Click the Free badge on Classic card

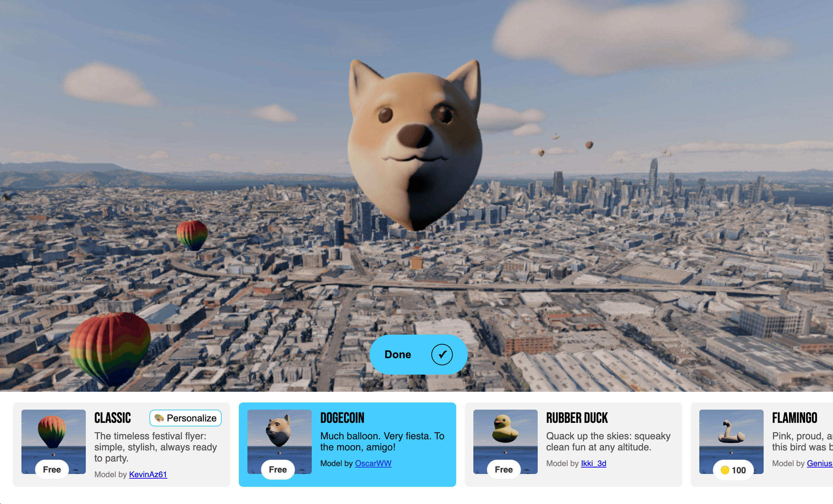pyautogui.click(x=52, y=469)
